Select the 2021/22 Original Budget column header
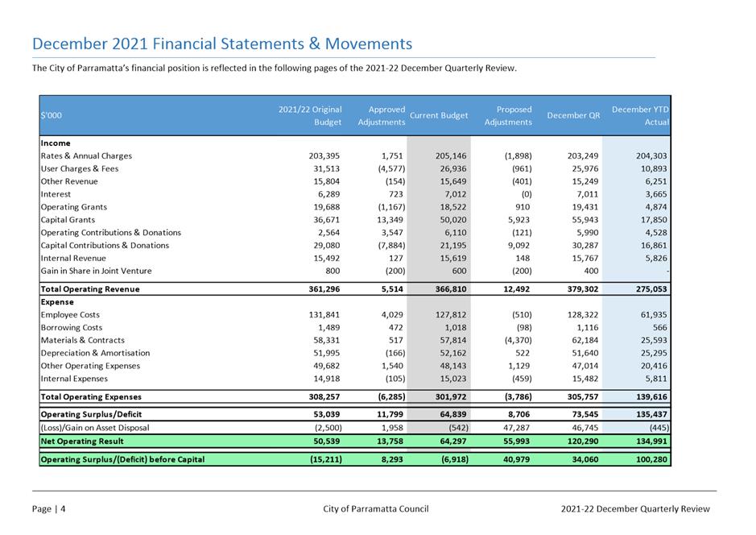 point(310,116)
